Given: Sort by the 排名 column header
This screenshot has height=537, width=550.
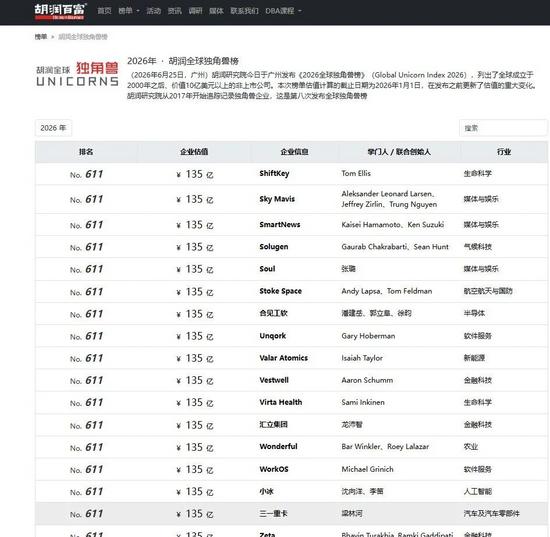Looking at the screenshot, I should point(86,152).
